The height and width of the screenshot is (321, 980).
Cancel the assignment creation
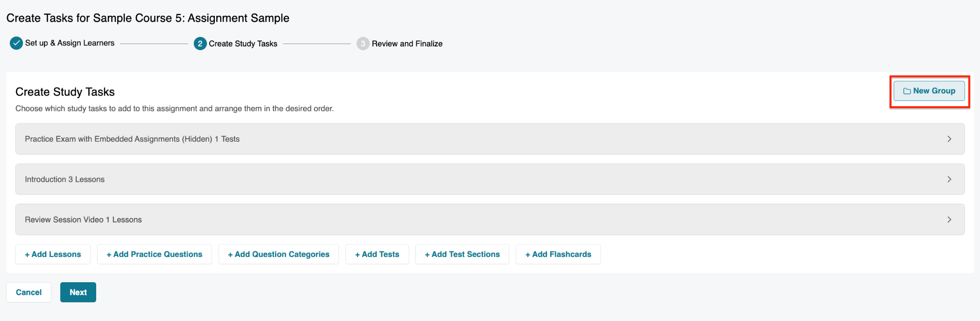[x=29, y=292]
